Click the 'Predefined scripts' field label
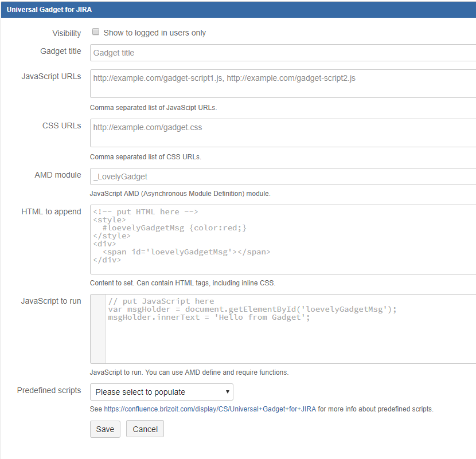 click(49, 390)
